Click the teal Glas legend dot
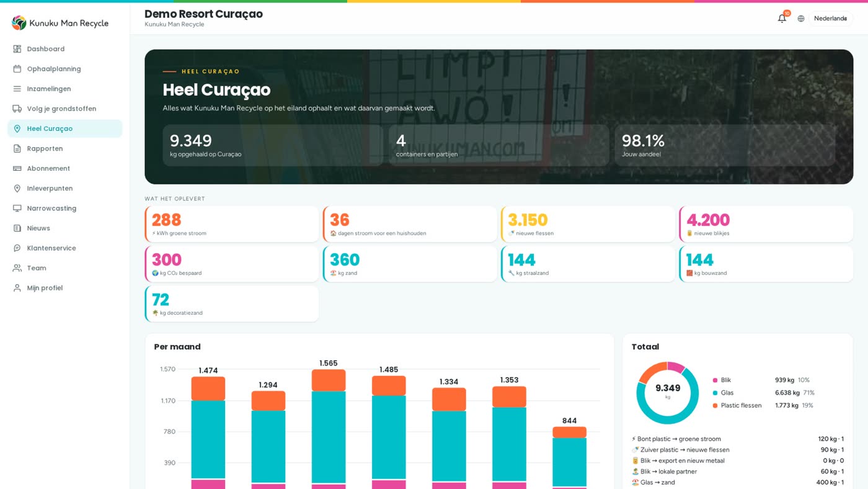 point(715,393)
